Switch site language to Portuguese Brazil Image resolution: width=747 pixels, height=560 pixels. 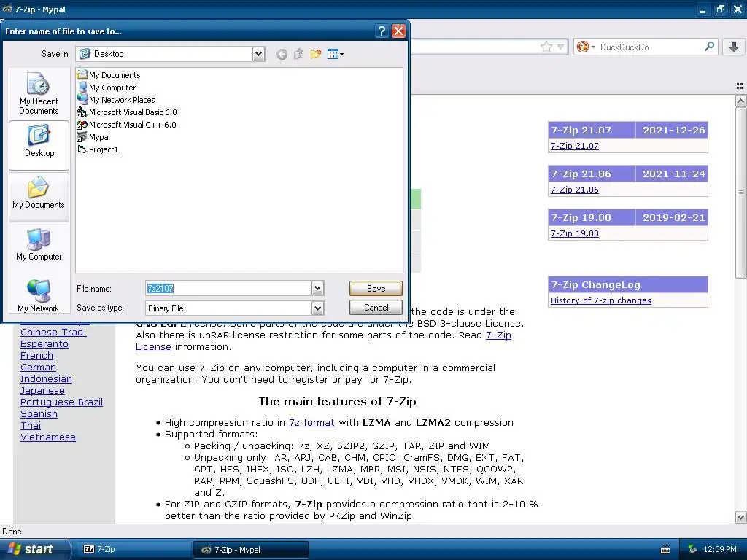pos(61,402)
